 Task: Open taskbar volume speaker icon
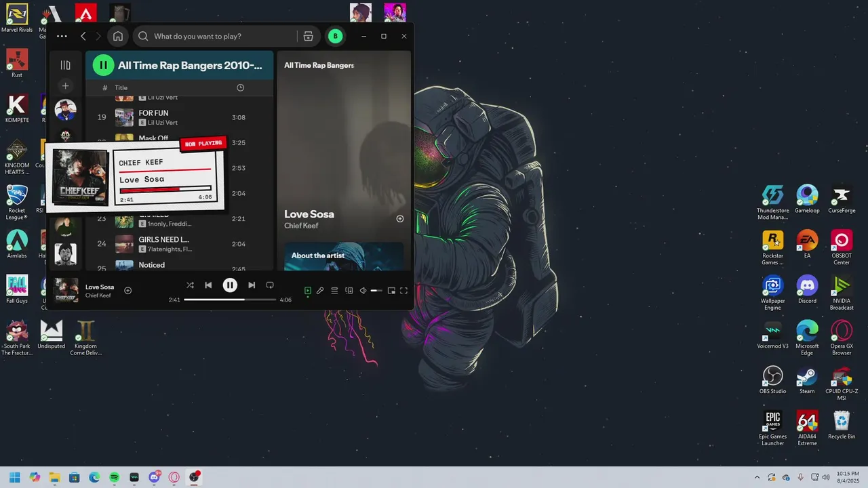[826, 478]
